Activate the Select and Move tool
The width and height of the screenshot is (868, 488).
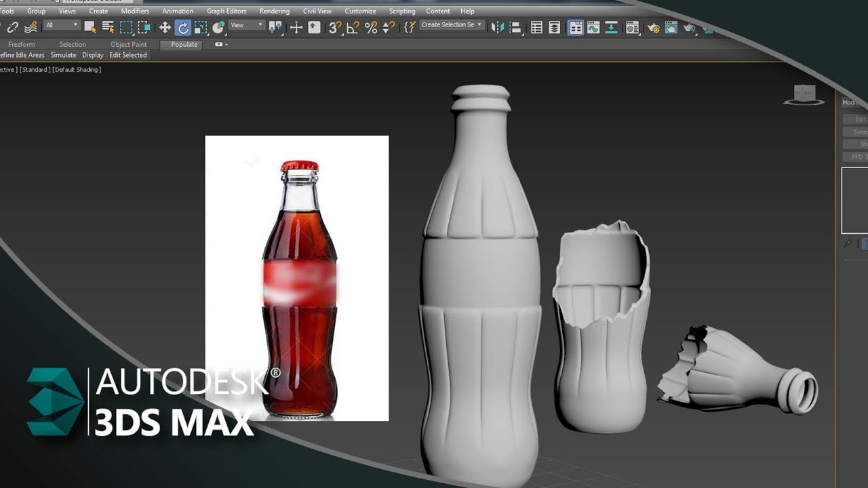(165, 27)
